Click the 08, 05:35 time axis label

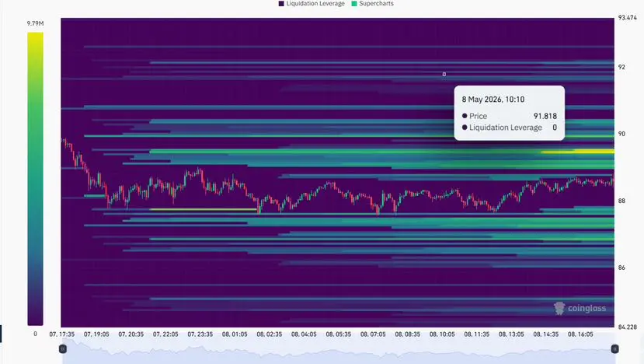[x=339, y=334]
